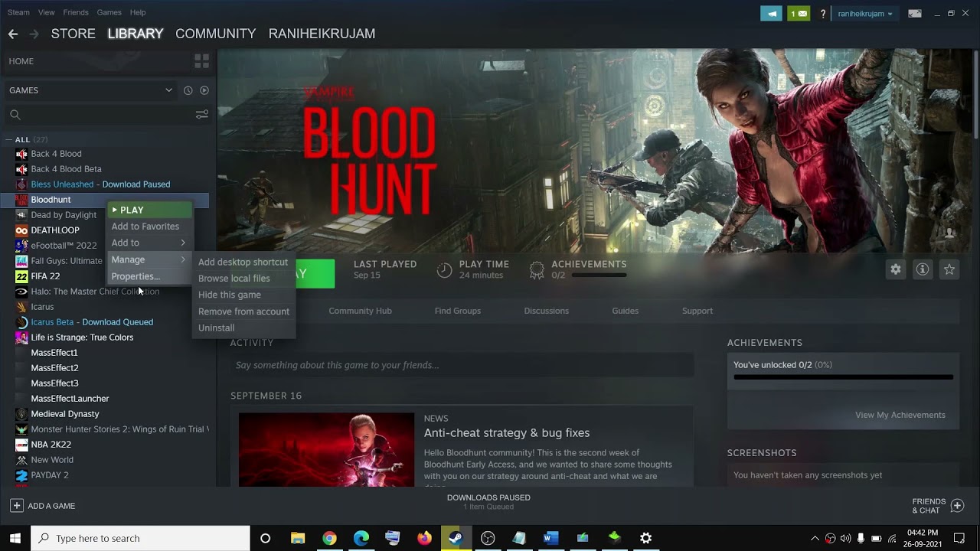980x551 pixels.
Task: Open Microsoft Word from taskbar
Action: (550, 538)
